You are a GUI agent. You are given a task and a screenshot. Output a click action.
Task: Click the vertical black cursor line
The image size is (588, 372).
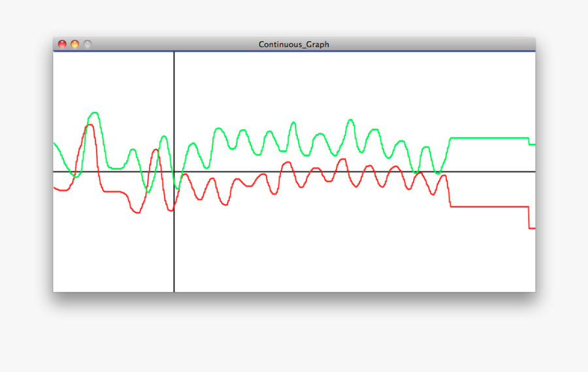[x=174, y=248]
